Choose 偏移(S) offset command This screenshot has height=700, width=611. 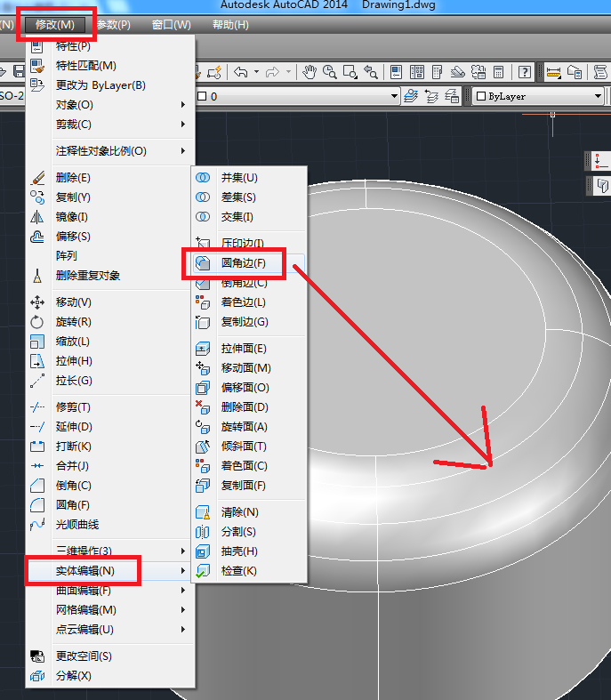pos(110,237)
